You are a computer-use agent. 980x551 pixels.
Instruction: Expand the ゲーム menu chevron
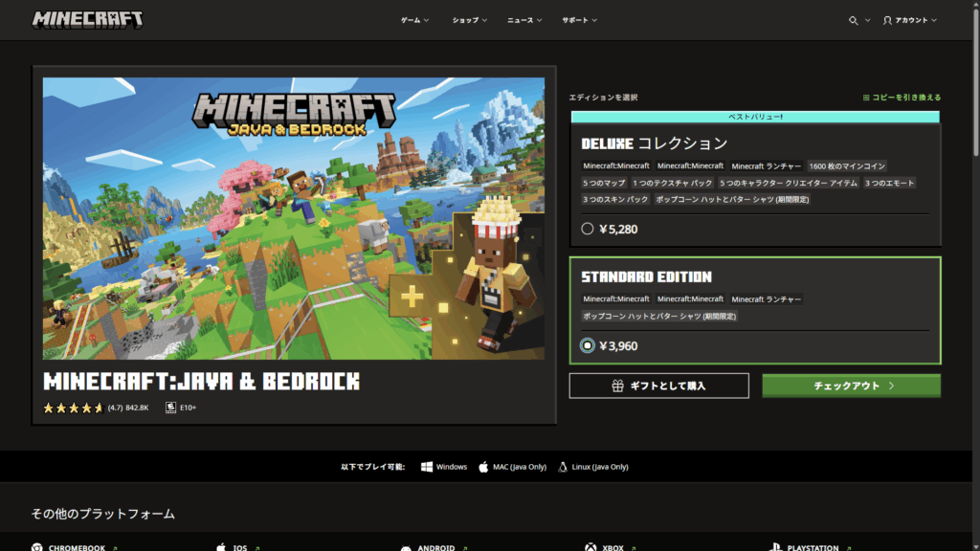click(426, 21)
